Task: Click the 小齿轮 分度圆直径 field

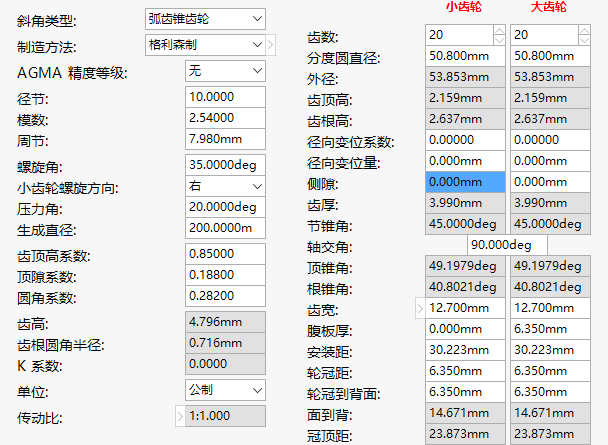Action: [465, 56]
